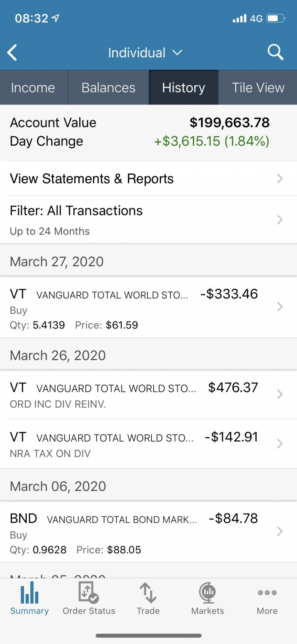This screenshot has width=297, height=644.
Task: Open the search magnifier icon
Action: [x=275, y=52]
